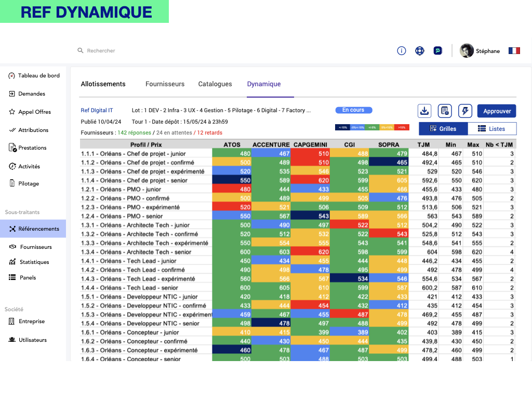The image size is (532, 399).
Task: Click the Approuver button
Action: point(497,111)
